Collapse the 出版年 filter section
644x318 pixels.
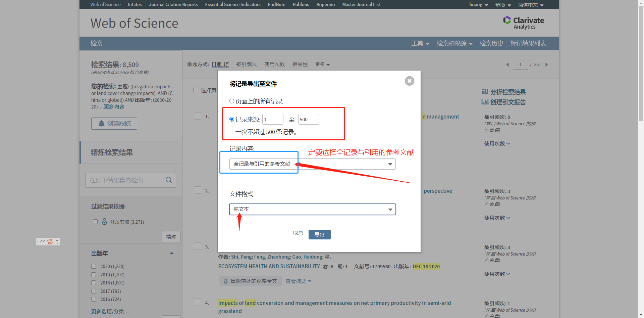pyautogui.click(x=172, y=254)
